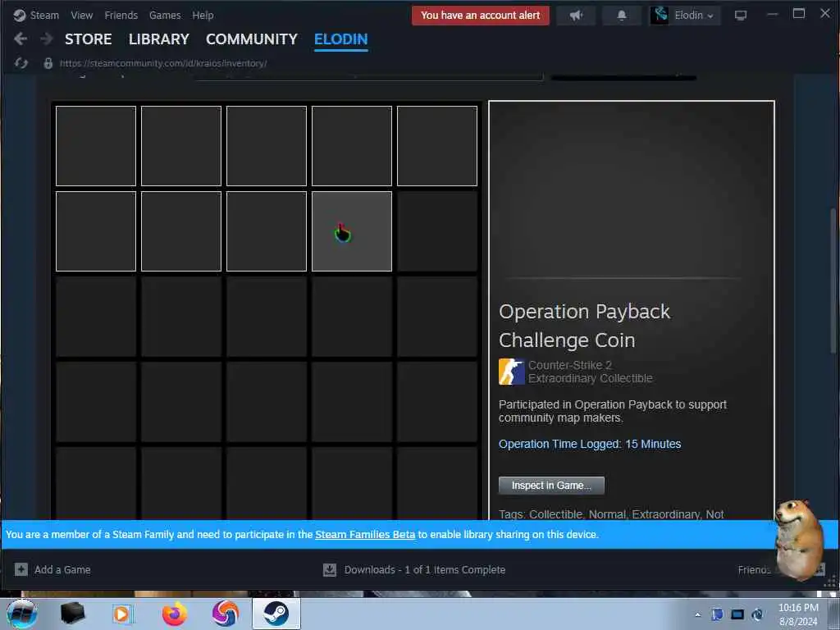Open the Friends menu in the top bar

(x=121, y=16)
